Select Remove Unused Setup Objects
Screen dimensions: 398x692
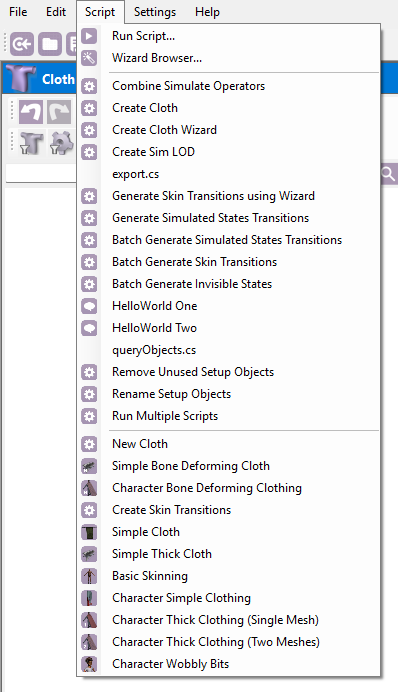[x=229, y=372]
